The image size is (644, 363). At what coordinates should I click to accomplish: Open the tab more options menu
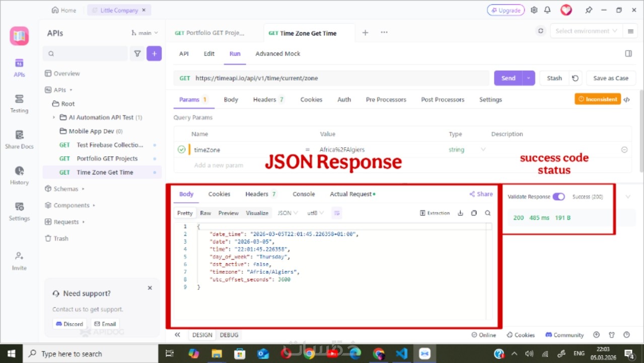[384, 33]
